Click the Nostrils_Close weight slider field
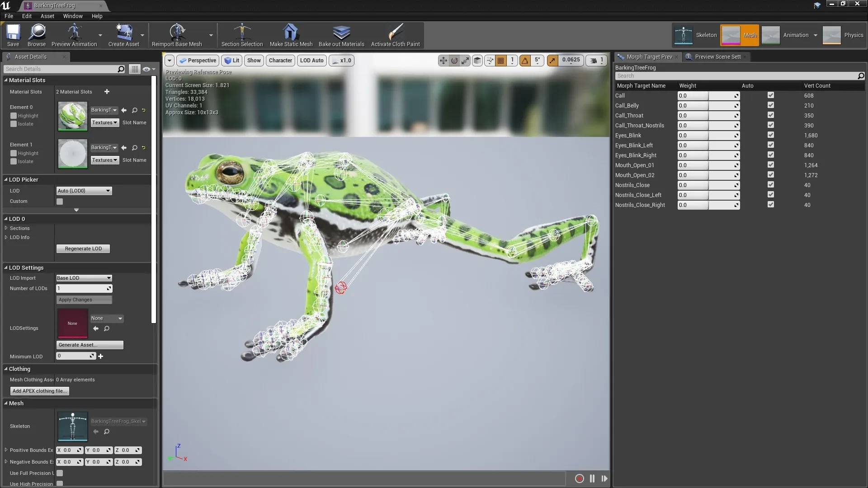The width and height of the screenshot is (868, 488). [708, 185]
